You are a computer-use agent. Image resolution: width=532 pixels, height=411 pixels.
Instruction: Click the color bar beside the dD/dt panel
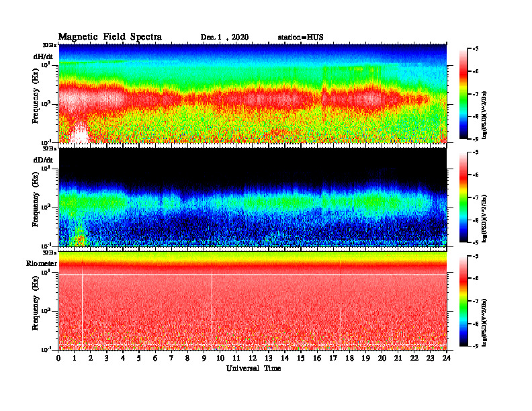click(x=463, y=197)
